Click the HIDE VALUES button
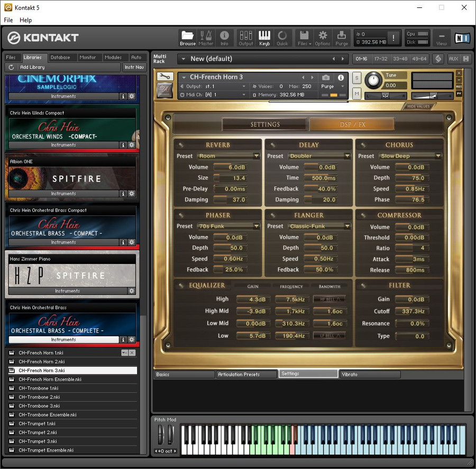The width and height of the screenshot is (476, 469). (418, 106)
